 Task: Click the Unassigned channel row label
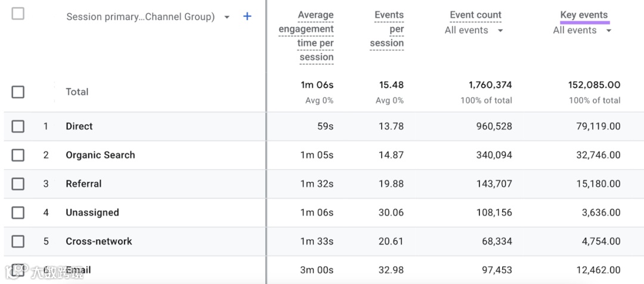(x=92, y=213)
